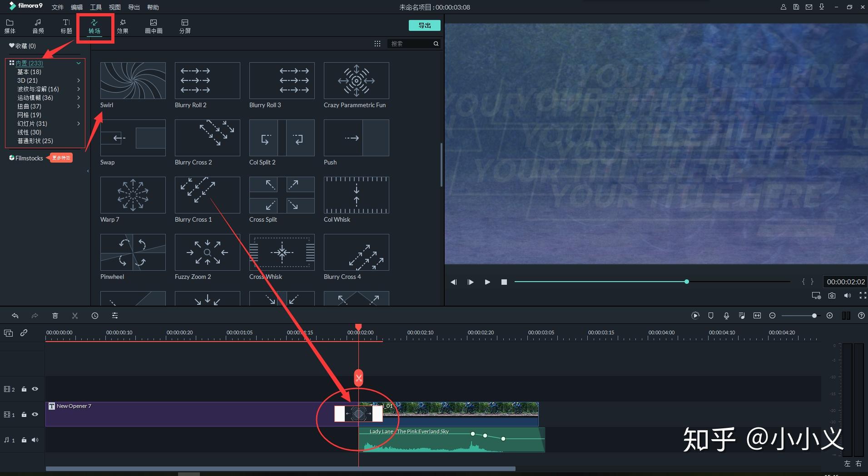This screenshot has width=868, height=476.
Task: Select the 线性 (30) category
Action: 29,132
